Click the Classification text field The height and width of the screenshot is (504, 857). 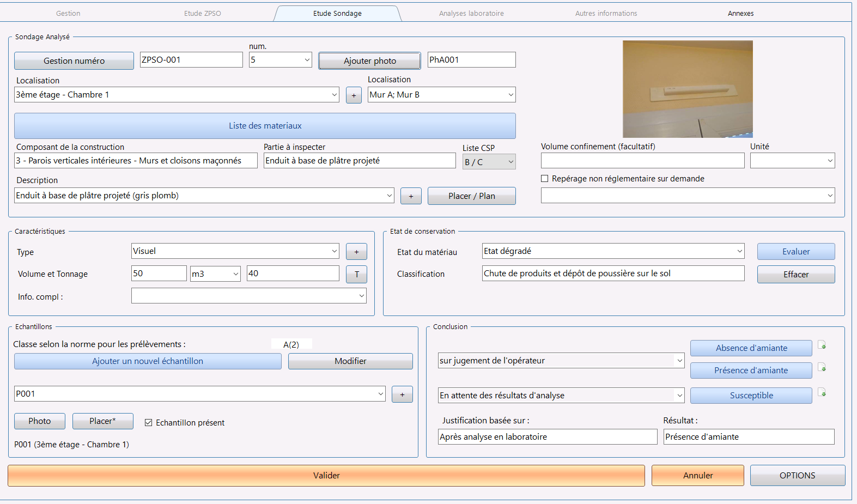pos(613,274)
